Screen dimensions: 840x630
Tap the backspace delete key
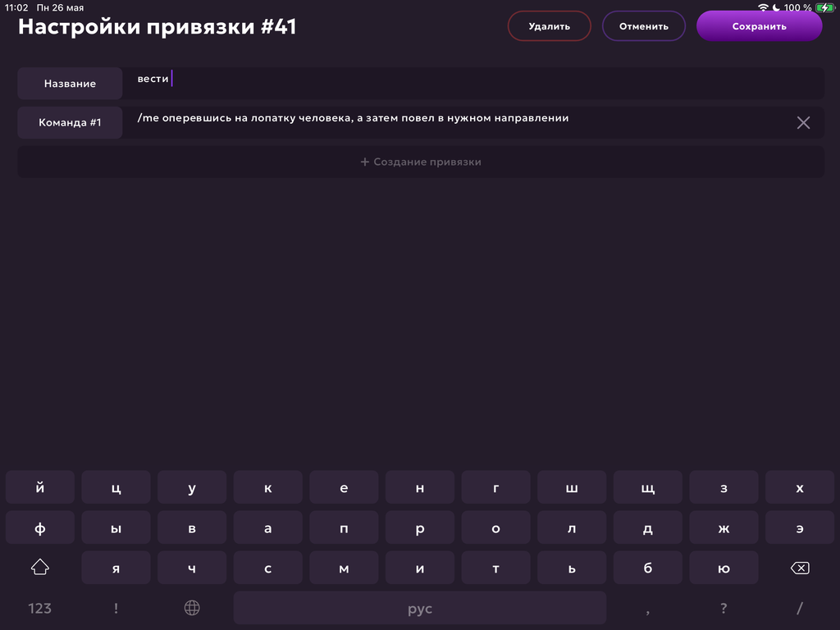(x=800, y=568)
